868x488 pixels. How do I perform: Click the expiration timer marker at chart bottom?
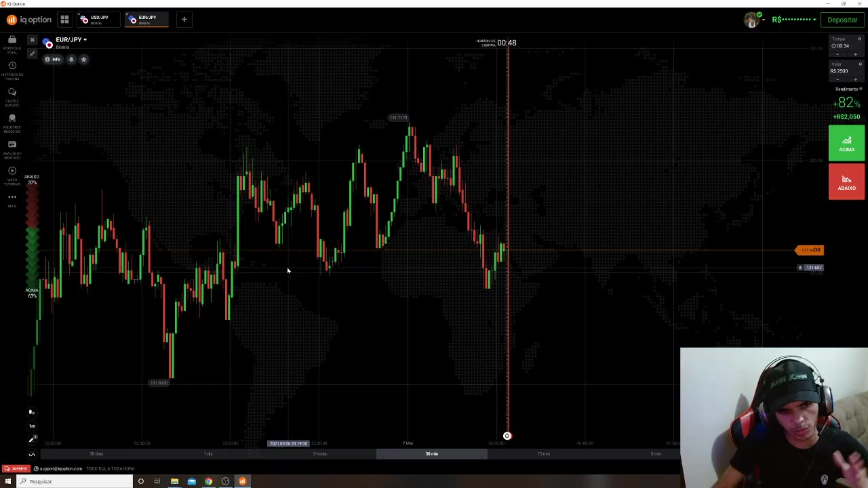(x=507, y=436)
